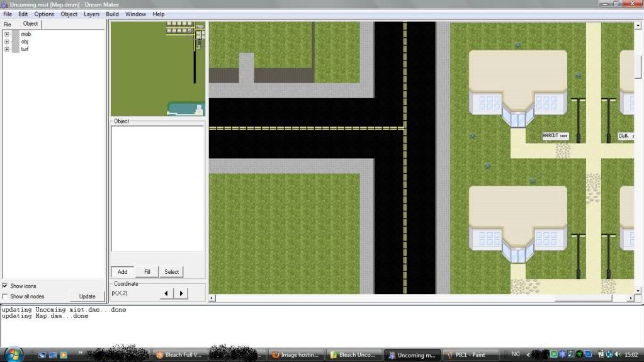Screen dimensions: 644x362
Task: Open Image hosting Firefox taskbar item
Action: [296, 355]
